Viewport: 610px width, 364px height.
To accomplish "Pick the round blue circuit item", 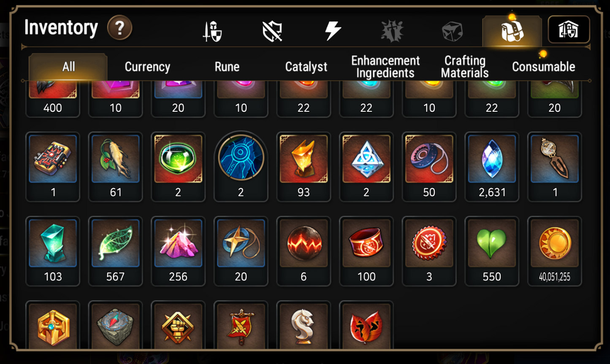I will pos(241,167).
